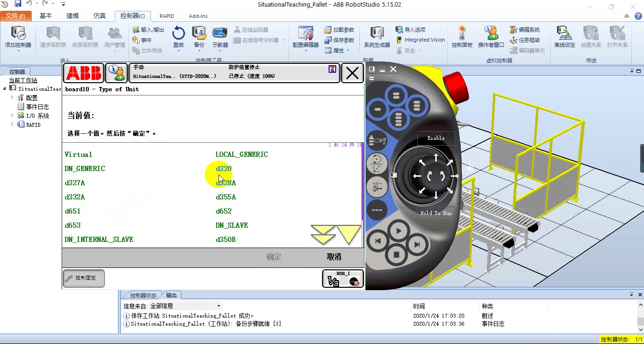
Task: Expand the 配置 tree node
Action: click(x=13, y=98)
